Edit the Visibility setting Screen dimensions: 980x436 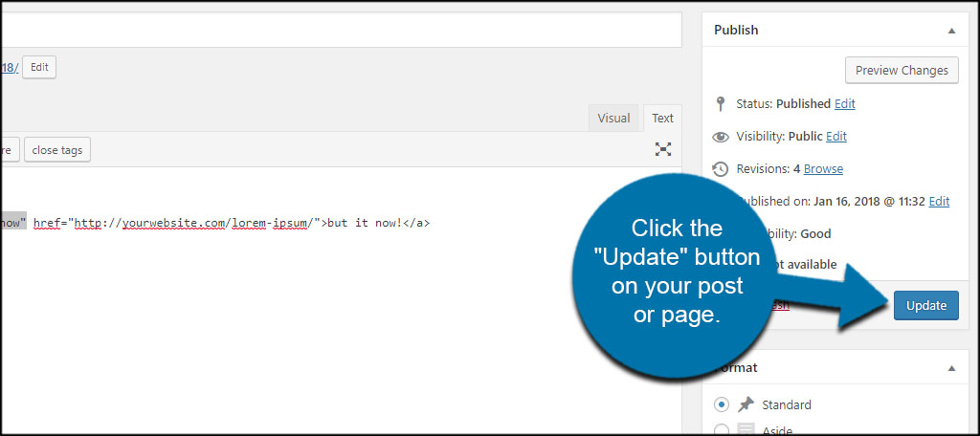coord(836,136)
